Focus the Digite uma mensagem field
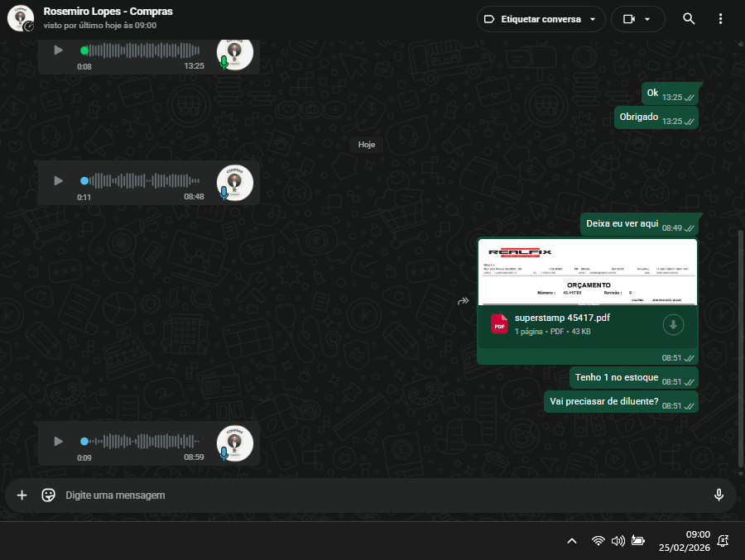Image resolution: width=745 pixels, height=560 pixels. [381, 495]
